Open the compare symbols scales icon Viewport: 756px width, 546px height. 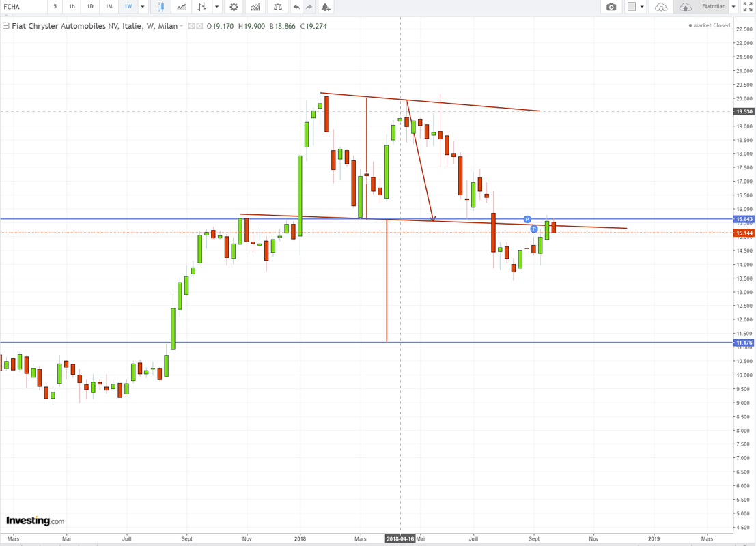coord(278,7)
